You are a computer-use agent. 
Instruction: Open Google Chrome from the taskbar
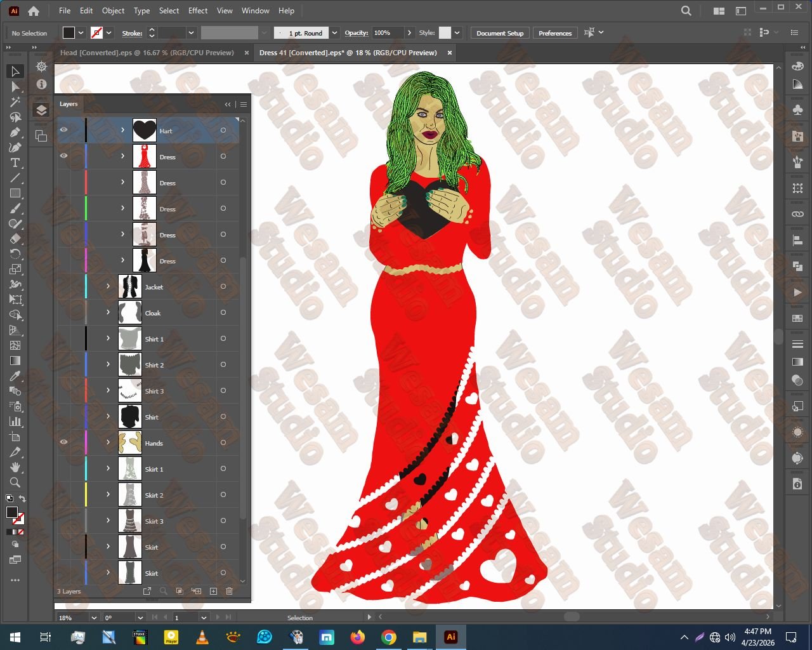pos(389,637)
